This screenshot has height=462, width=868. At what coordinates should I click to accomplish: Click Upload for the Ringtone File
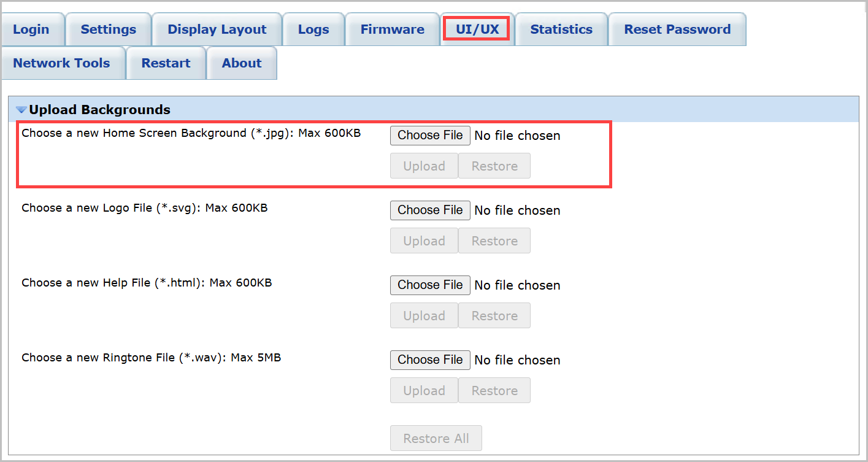[x=424, y=391]
